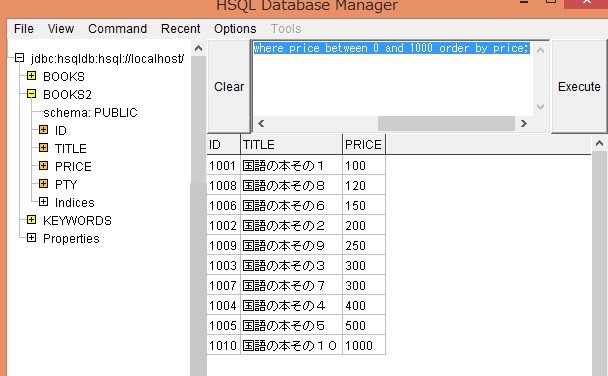Viewport: 608px width, 376px height.
Task: Select the price cell 400
Action: [x=364, y=306]
